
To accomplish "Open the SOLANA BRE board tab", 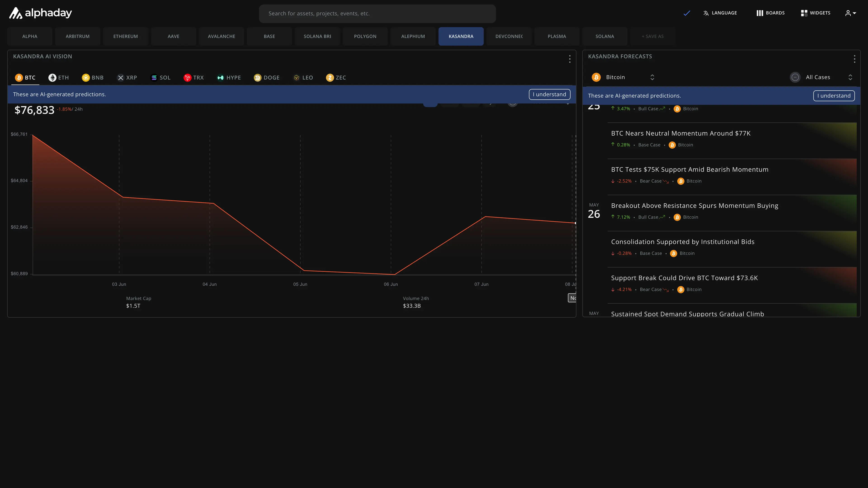I will 317,36.
